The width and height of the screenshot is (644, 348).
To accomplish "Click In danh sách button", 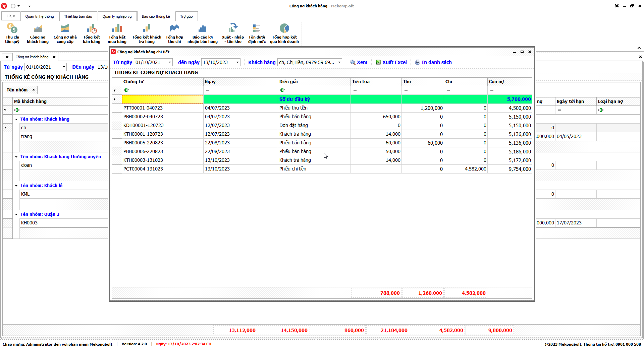I will 433,62.
